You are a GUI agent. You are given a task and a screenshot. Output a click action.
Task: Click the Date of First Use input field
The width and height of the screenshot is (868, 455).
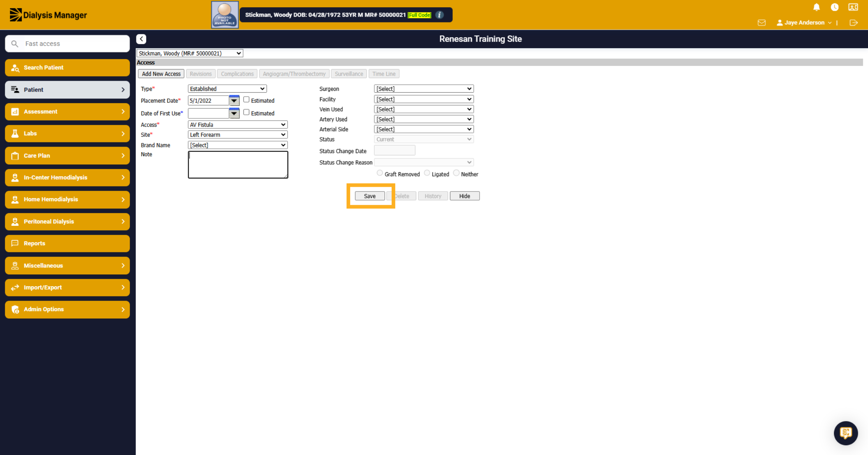point(208,113)
